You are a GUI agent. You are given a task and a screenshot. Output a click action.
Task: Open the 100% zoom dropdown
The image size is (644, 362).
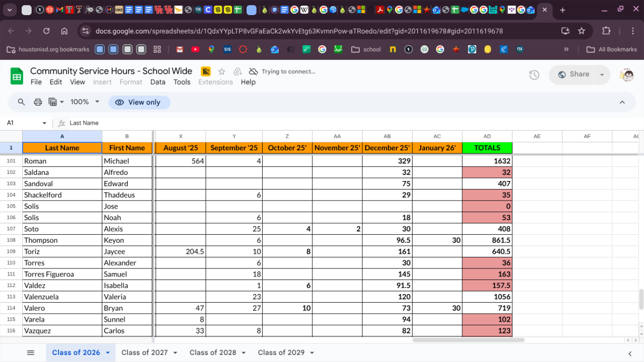tap(85, 102)
